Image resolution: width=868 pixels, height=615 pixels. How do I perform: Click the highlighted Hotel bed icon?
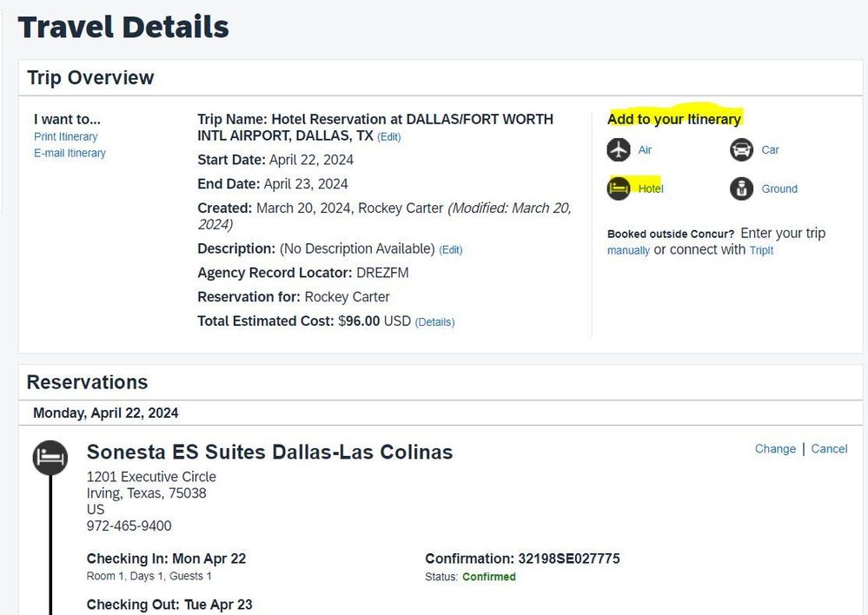(619, 188)
